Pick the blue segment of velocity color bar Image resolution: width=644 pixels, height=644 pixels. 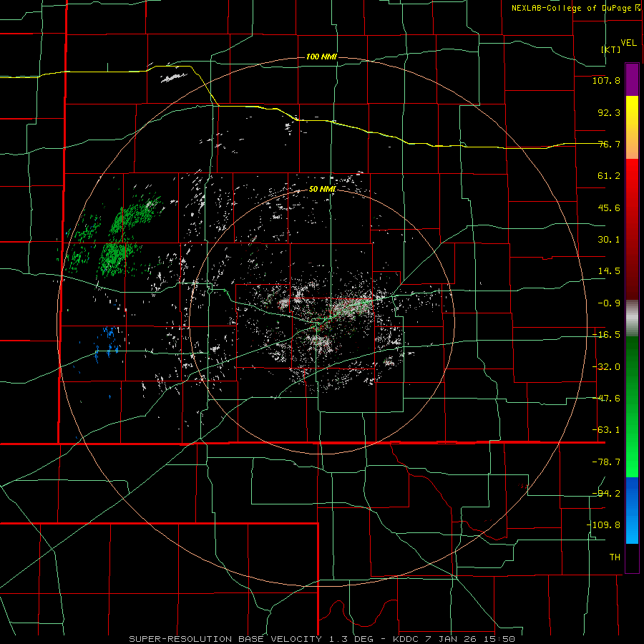coord(632,510)
